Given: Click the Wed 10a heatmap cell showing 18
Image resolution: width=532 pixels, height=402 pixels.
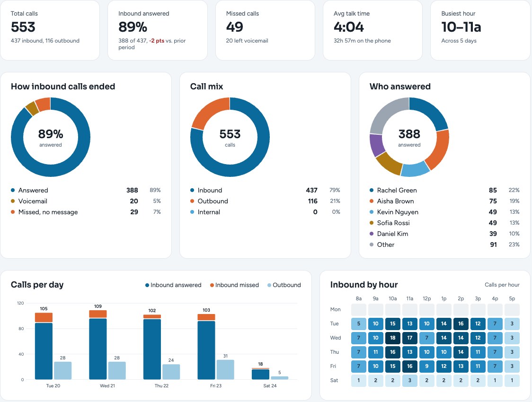Looking at the screenshot, I should [x=392, y=338].
